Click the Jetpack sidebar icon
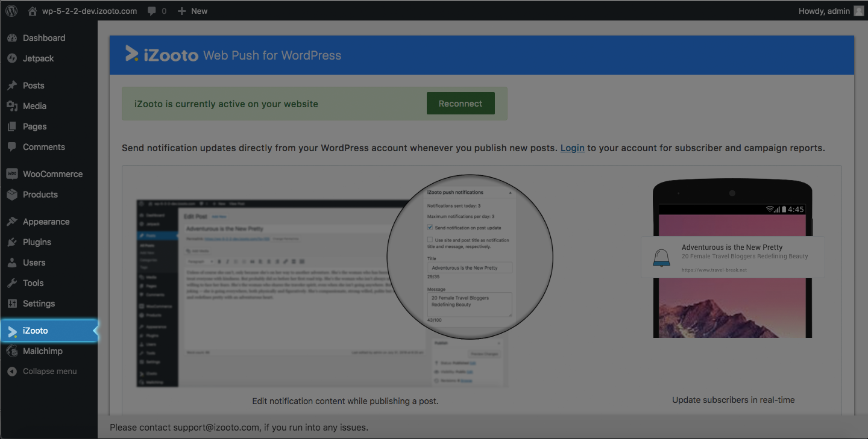 12,58
